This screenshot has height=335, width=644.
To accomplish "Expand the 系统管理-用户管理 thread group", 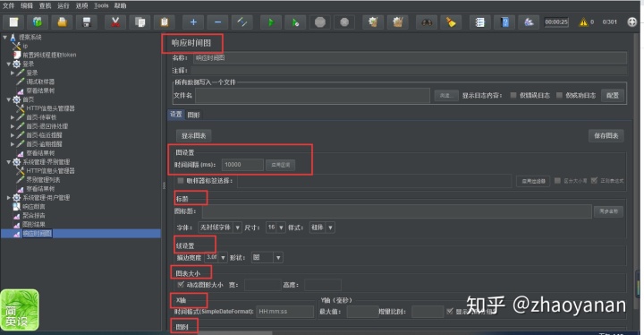I will pyautogui.click(x=9, y=198).
